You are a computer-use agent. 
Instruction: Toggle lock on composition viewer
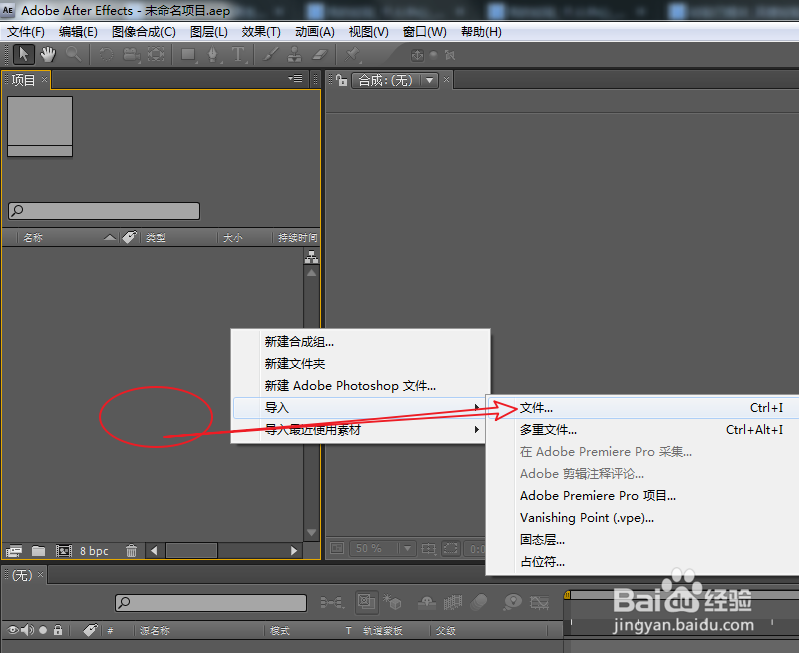pos(341,80)
